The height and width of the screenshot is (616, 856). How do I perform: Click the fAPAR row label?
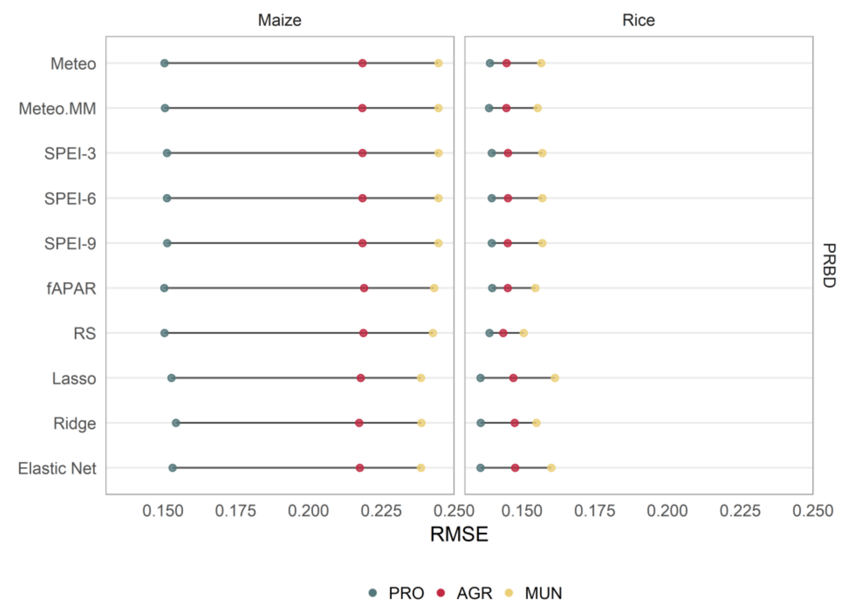[x=71, y=289]
